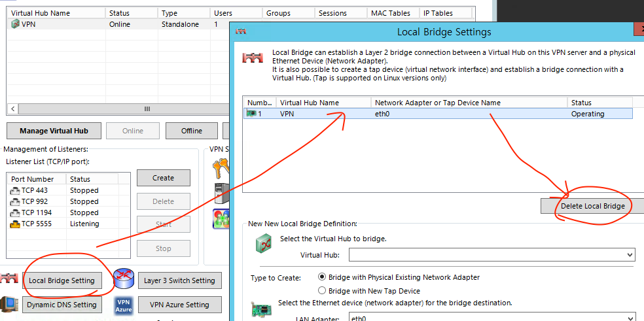644x321 pixels.
Task: Open Manage Virtual Hub
Action: (x=54, y=131)
